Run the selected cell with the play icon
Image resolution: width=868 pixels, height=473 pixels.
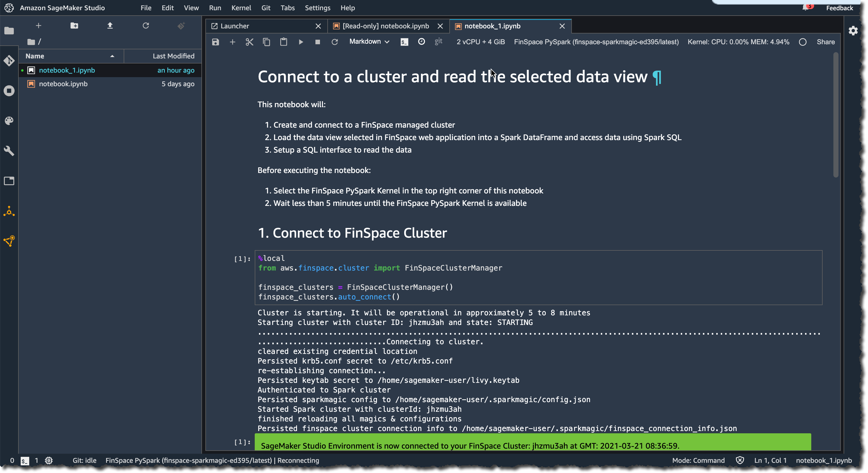point(301,42)
